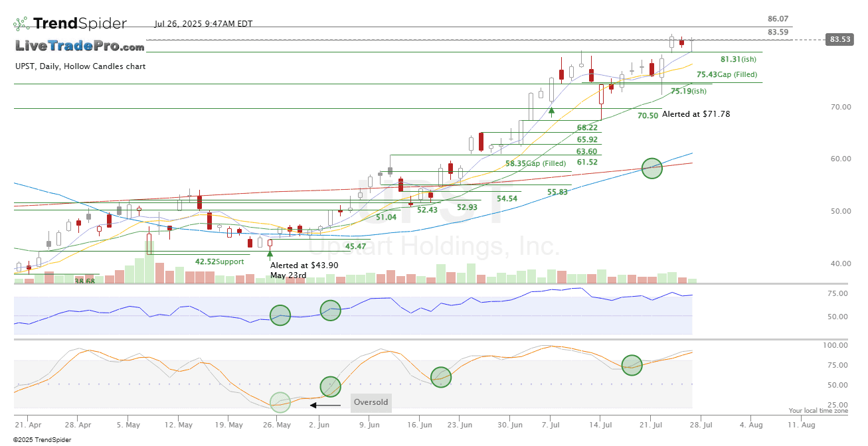
Task: Click the TrendSpider spider logo icon
Action: (21, 25)
